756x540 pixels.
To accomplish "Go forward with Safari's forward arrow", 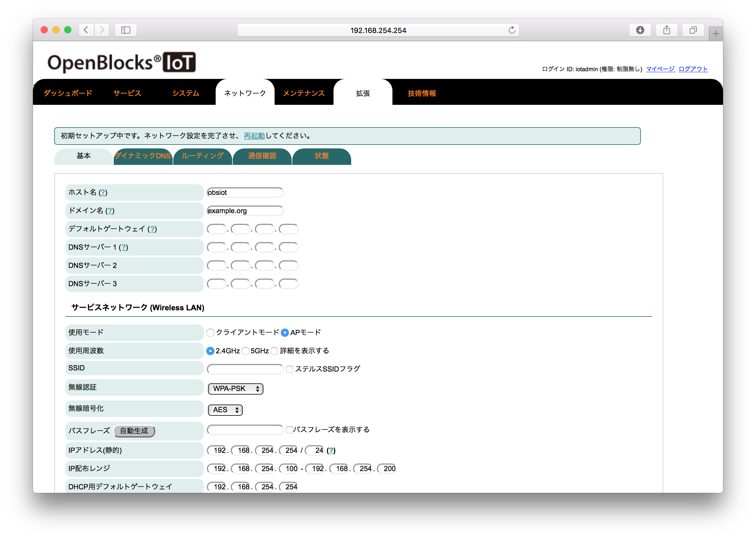I will pos(102,30).
